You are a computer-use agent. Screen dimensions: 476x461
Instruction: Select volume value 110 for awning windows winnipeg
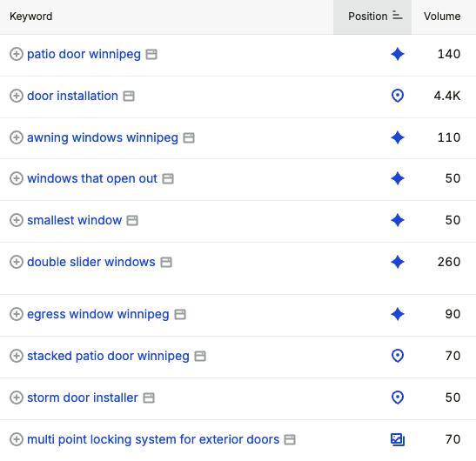[x=449, y=137]
